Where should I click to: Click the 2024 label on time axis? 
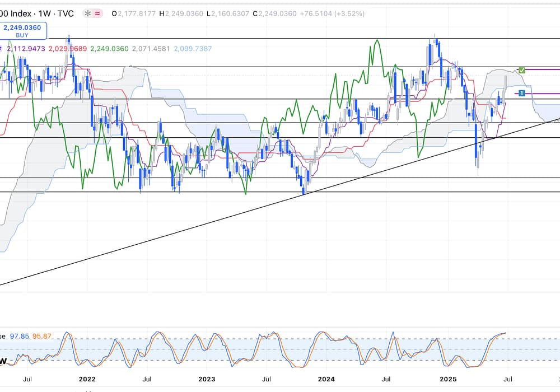point(326,379)
